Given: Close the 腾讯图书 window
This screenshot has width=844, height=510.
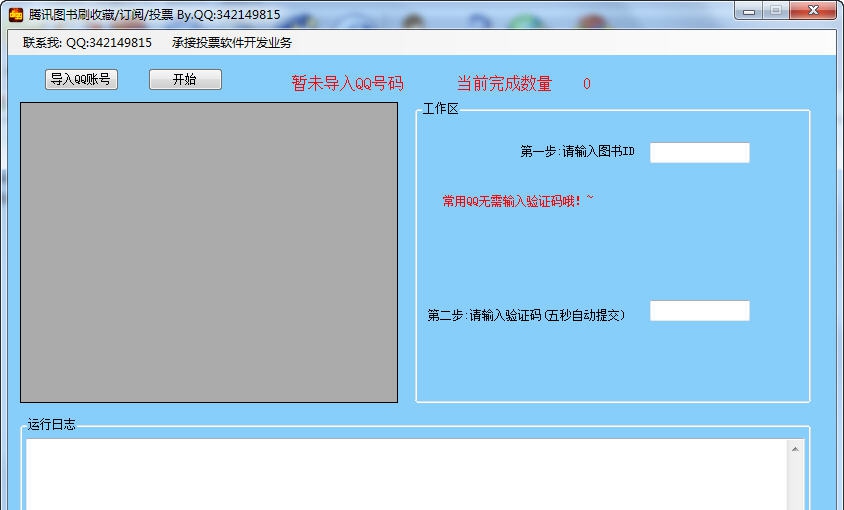Looking at the screenshot, I should [813, 11].
